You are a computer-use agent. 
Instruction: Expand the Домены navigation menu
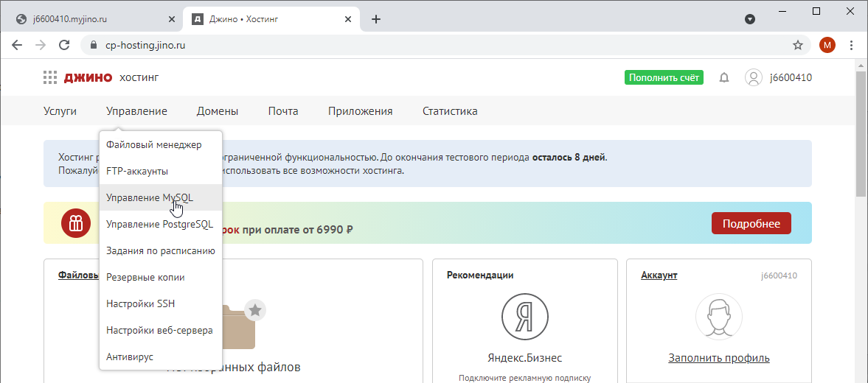(217, 111)
